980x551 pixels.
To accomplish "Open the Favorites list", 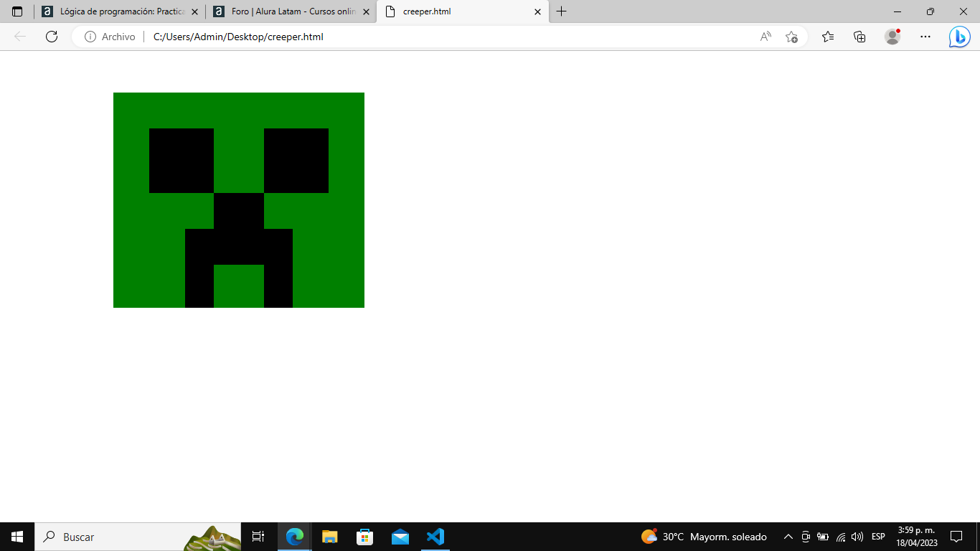I will (x=828, y=37).
